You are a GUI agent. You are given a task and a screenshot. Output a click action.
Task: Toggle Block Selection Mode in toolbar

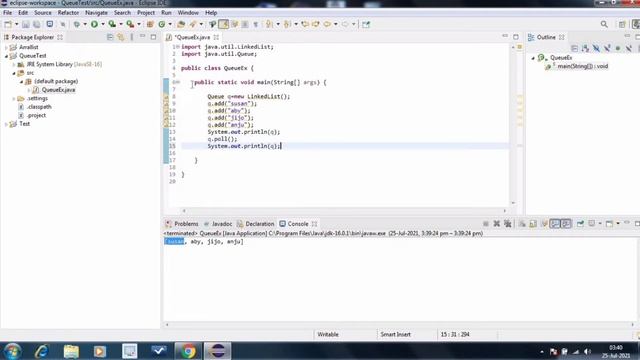pos(245,24)
